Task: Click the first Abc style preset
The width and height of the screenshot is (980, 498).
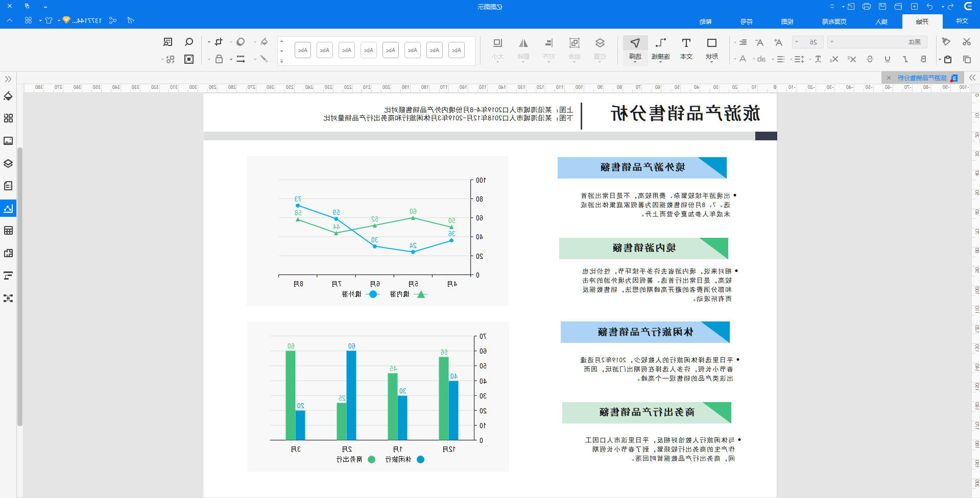Action: pos(457,50)
